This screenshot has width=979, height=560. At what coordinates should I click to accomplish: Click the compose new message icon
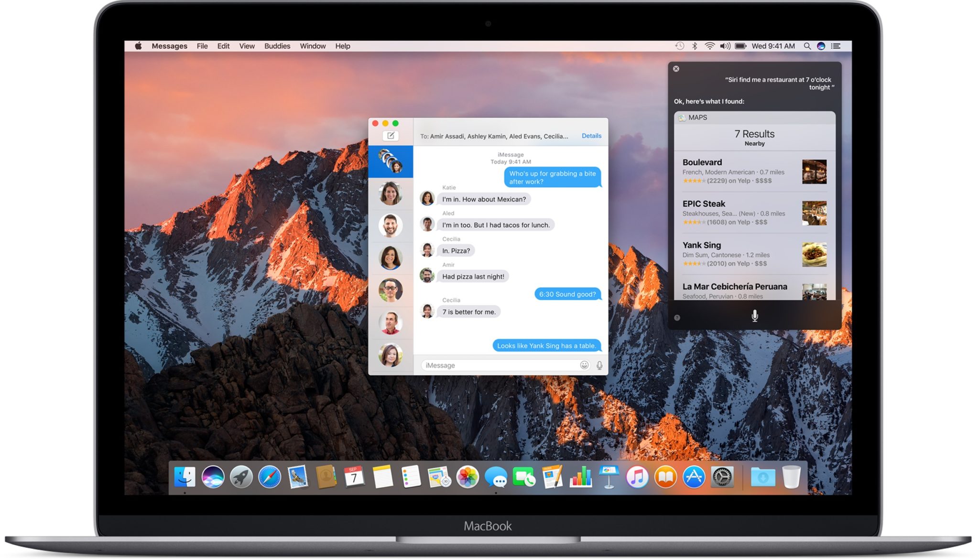pos(391,136)
